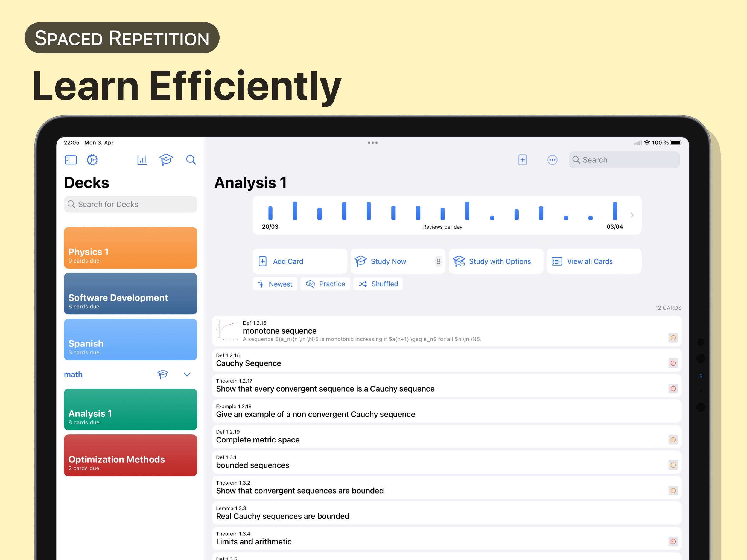Select the Shuffled order option
This screenshot has width=747, height=560.
378,284
